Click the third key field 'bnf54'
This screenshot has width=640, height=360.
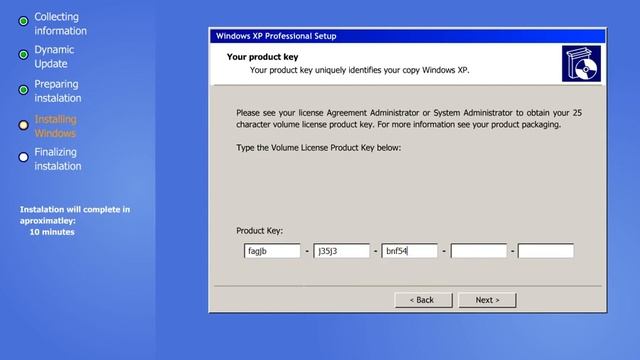point(409,251)
